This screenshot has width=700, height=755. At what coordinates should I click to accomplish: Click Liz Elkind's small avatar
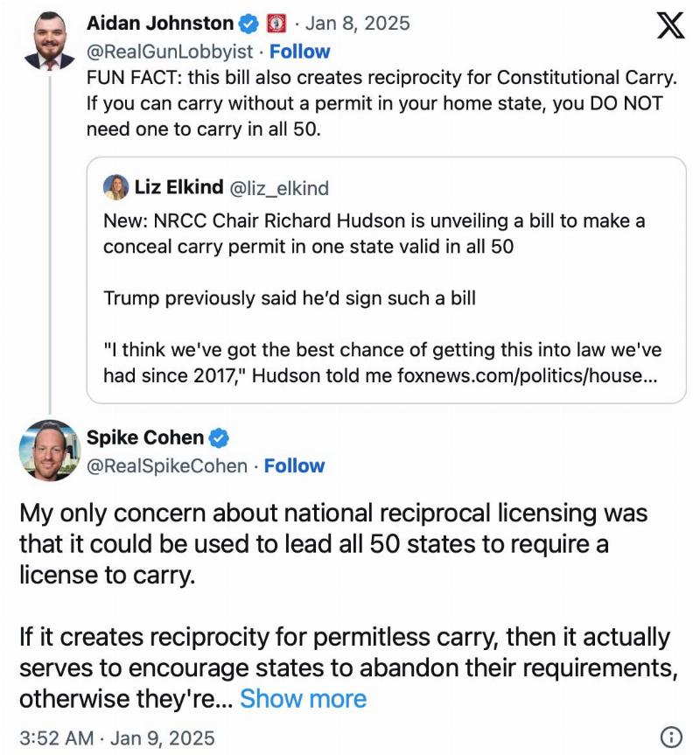pyautogui.click(x=115, y=187)
